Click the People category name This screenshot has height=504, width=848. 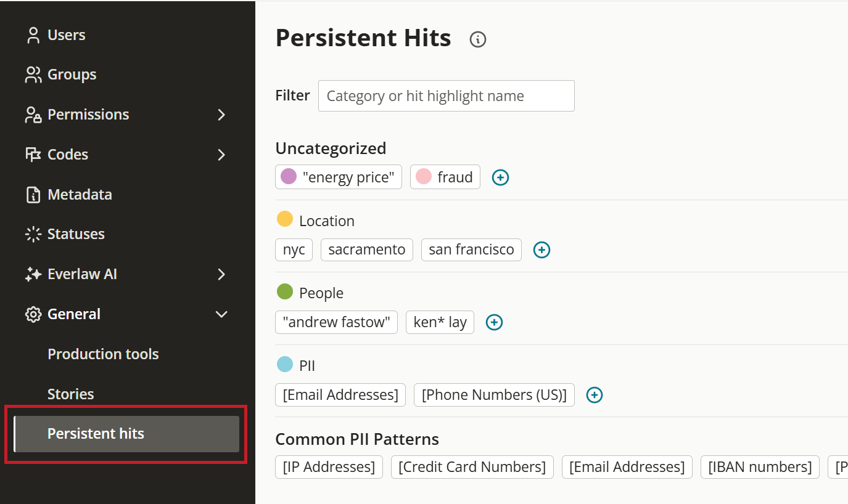pos(321,293)
